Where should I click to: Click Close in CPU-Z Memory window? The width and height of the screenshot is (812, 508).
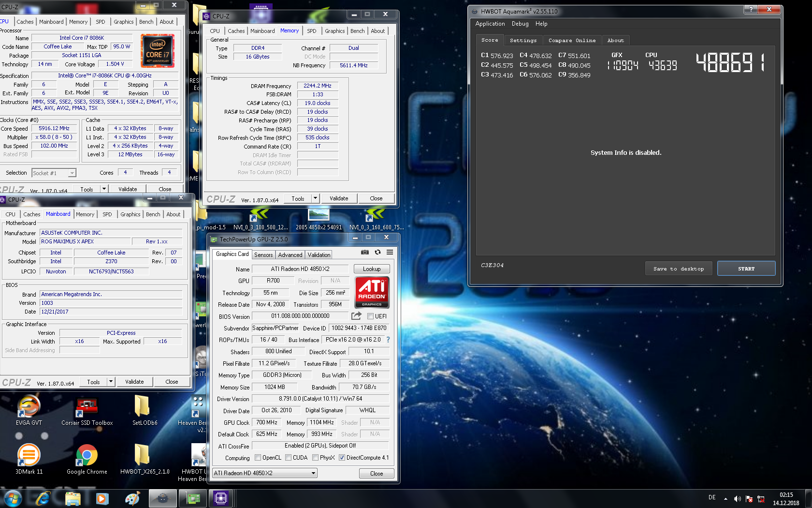tap(376, 198)
